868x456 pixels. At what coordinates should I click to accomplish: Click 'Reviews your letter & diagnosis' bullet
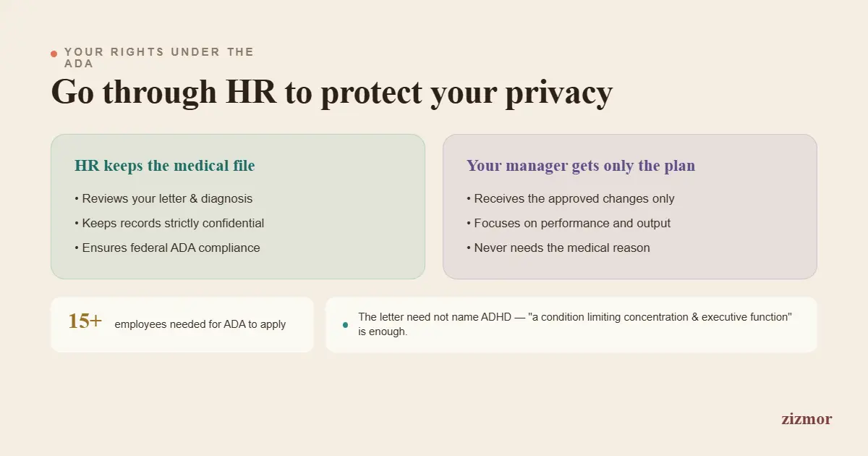click(163, 198)
